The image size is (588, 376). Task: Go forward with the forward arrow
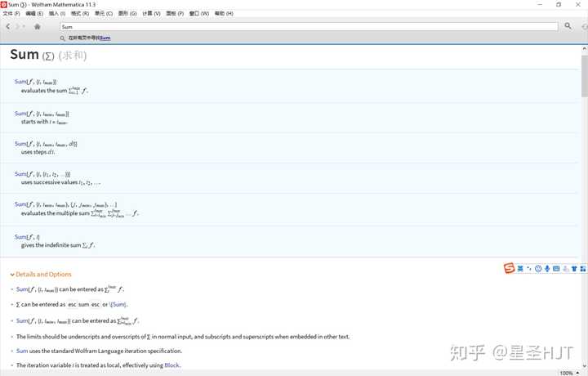coord(17,26)
